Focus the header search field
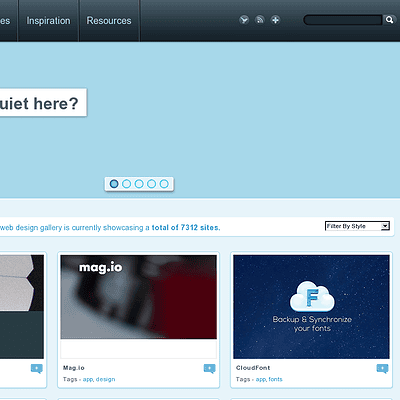The image size is (400, 400). (343, 20)
